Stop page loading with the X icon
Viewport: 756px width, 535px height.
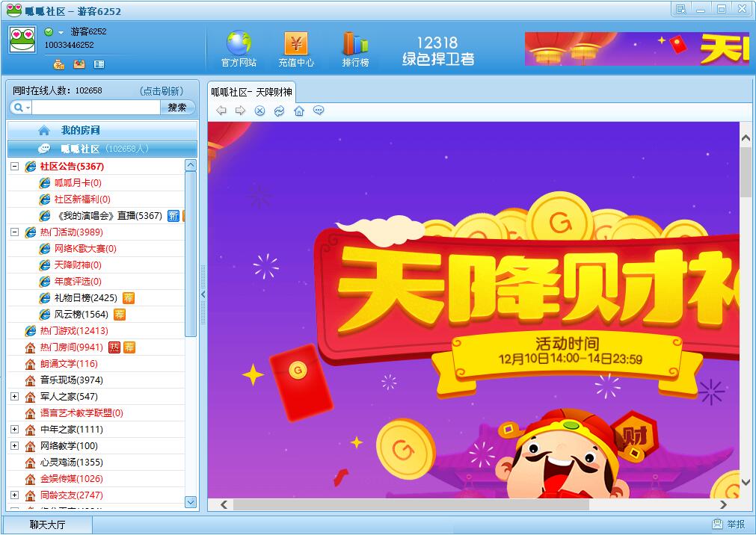click(259, 111)
